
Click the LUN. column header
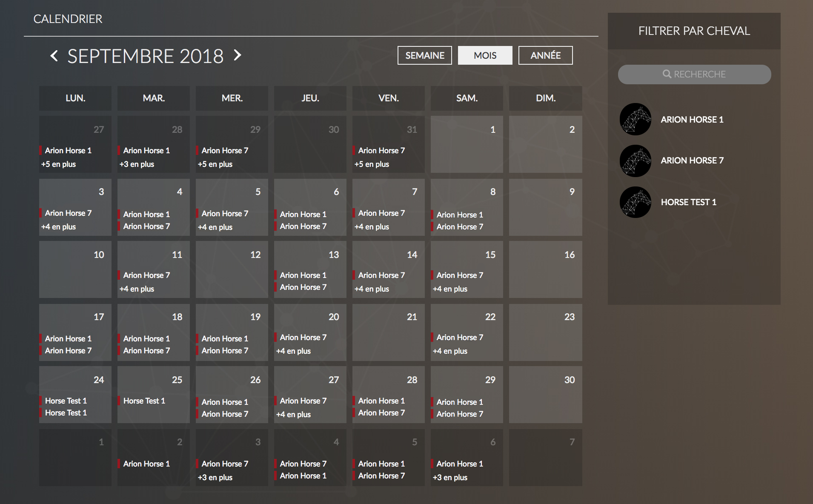click(x=75, y=98)
